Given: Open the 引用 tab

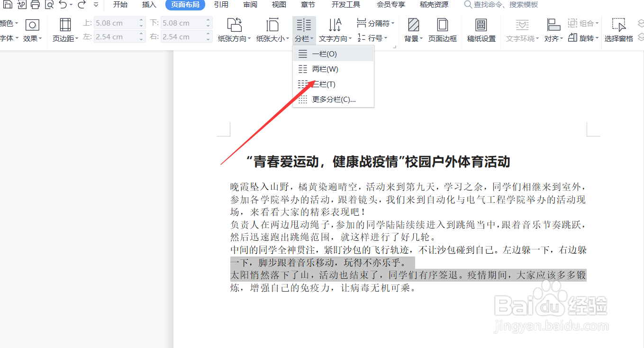Looking at the screenshot, I should tap(221, 5).
